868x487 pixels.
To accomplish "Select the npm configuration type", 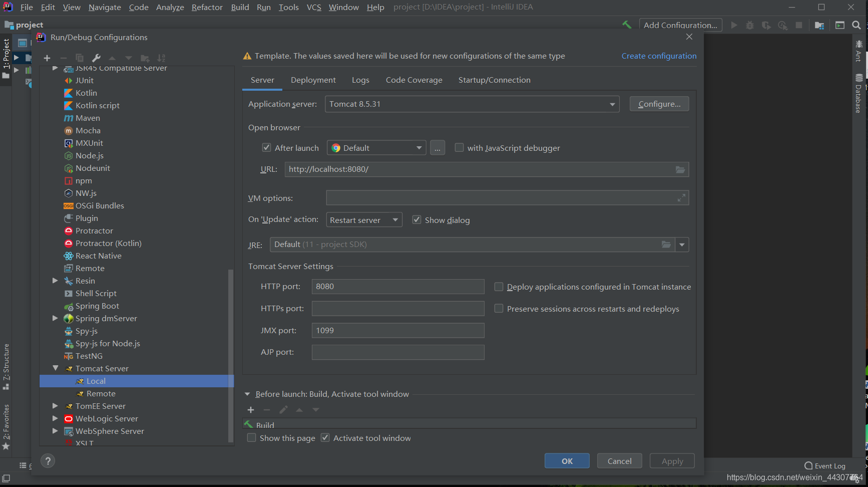I will [x=84, y=181].
